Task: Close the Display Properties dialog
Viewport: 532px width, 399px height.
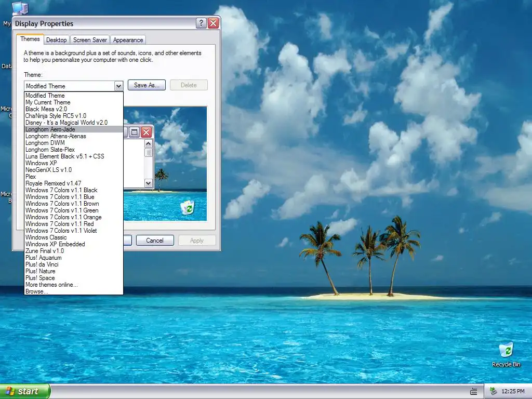Action: tap(213, 23)
